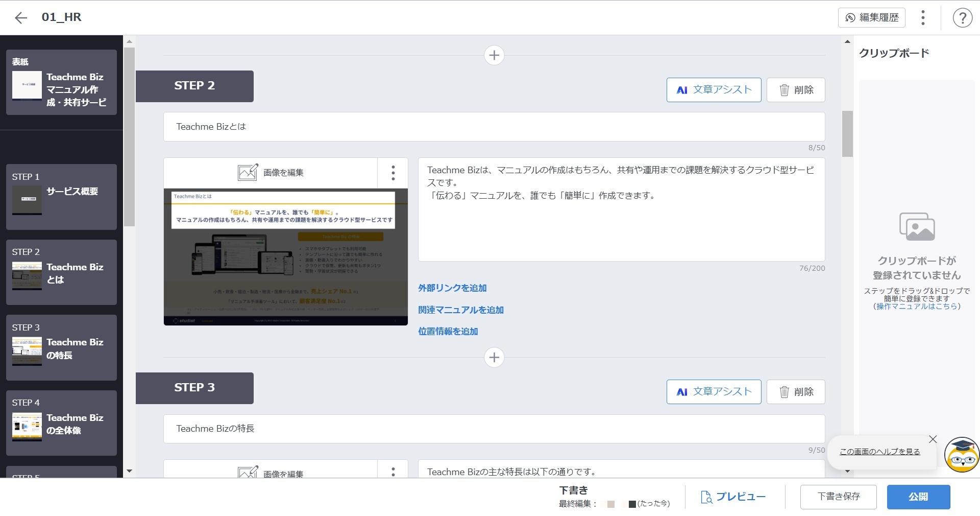Click 外部リンクを追加 link
This screenshot has width=980, height=516.
coord(452,288)
